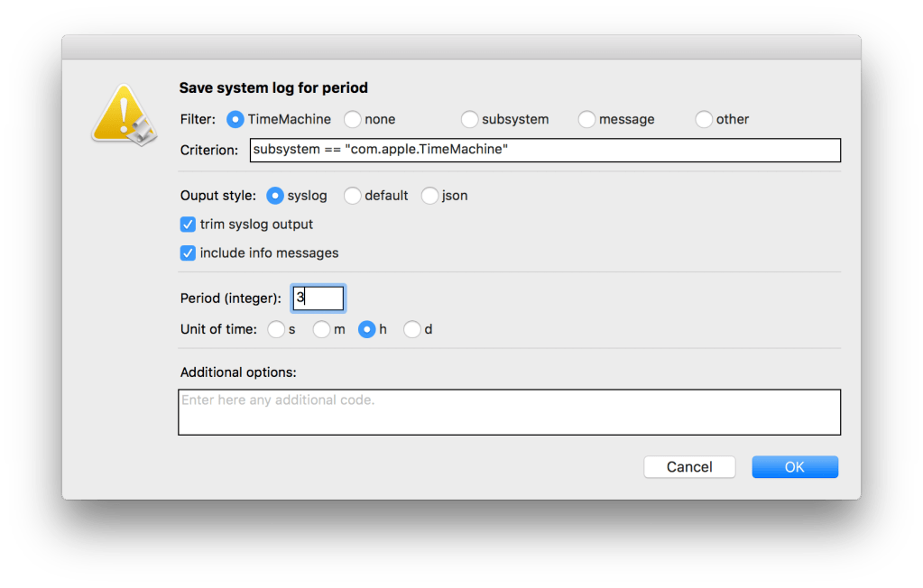
Task: Click into the Criterion text field
Action: [545, 150]
